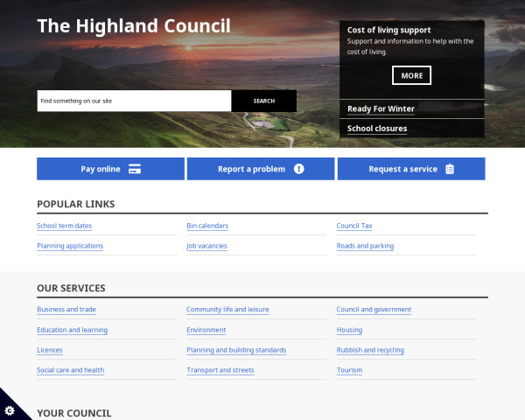Open Community life and leisure
This screenshot has height=420, width=525.
point(227,310)
